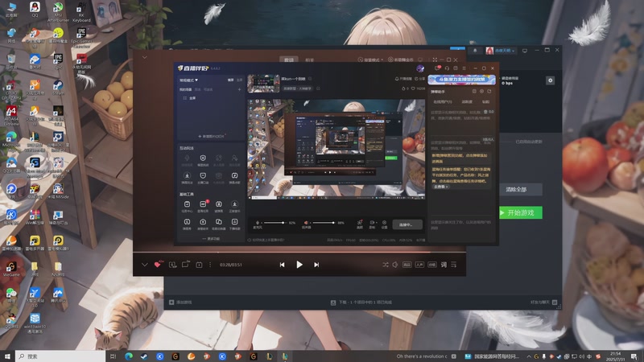Expand the system tray hidden icons chevron
The image size is (644, 362).
pos(529,356)
